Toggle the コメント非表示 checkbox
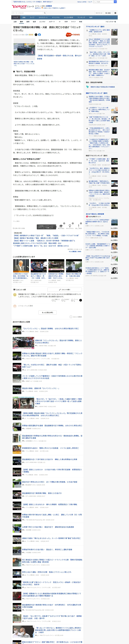129x644 pixels. pyautogui.click(x=71, y=317)
